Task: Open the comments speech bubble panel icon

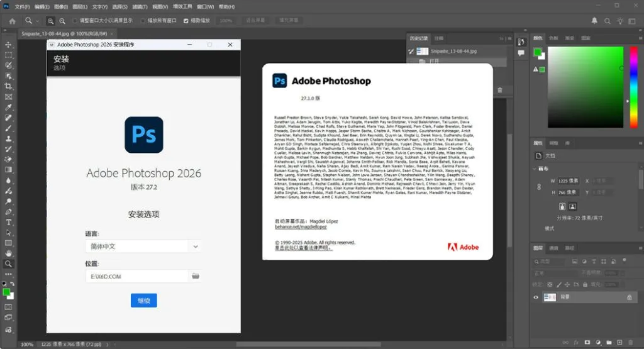Action: pyautogui.click(x=521, y=53)
